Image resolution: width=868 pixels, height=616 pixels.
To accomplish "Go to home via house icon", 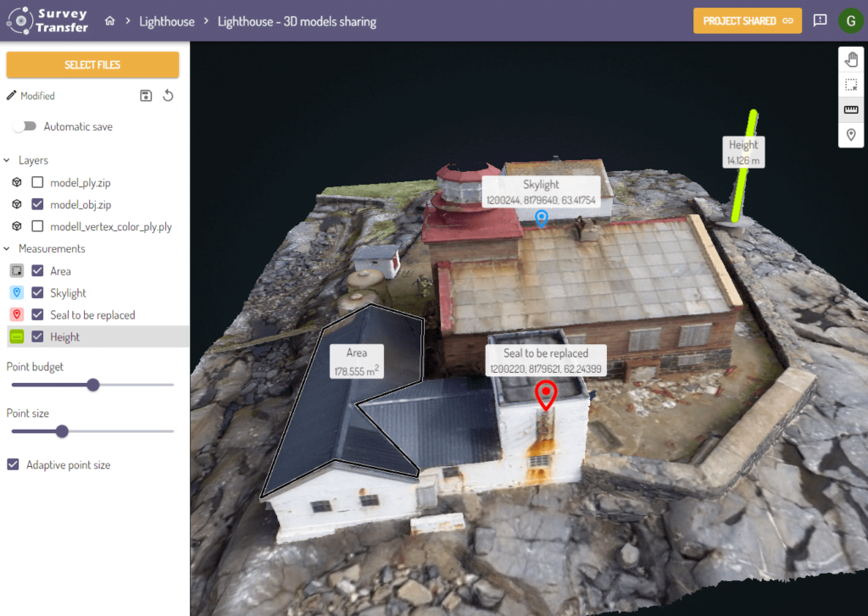I will click(x=109, y=21).
